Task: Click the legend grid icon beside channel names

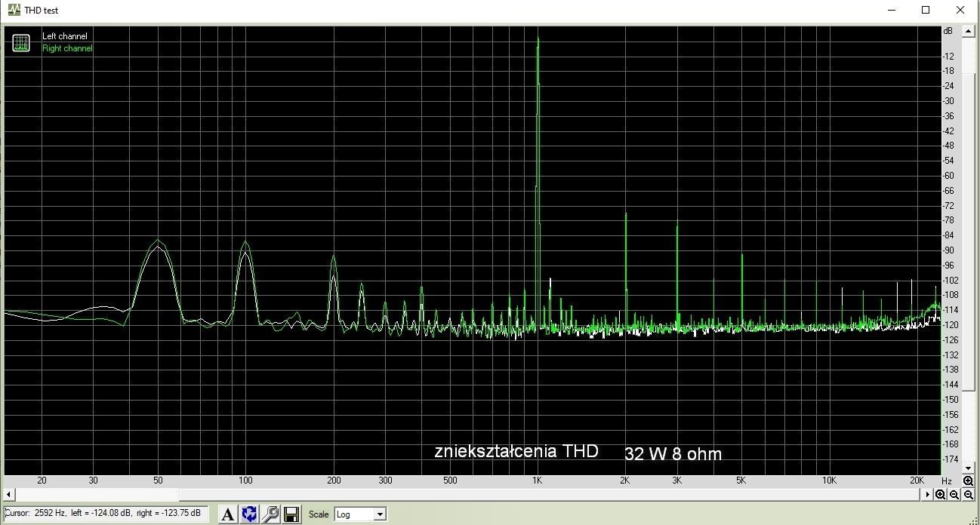Action: coord(21,43)
